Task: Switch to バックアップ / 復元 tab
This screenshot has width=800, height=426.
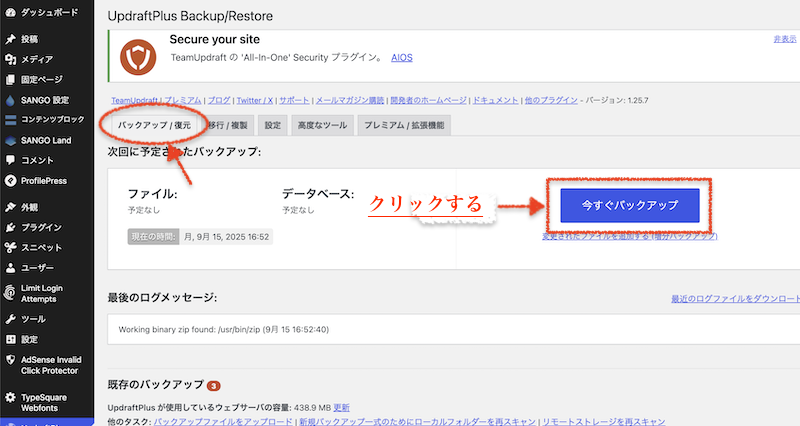Action: (x=154, y=125)
